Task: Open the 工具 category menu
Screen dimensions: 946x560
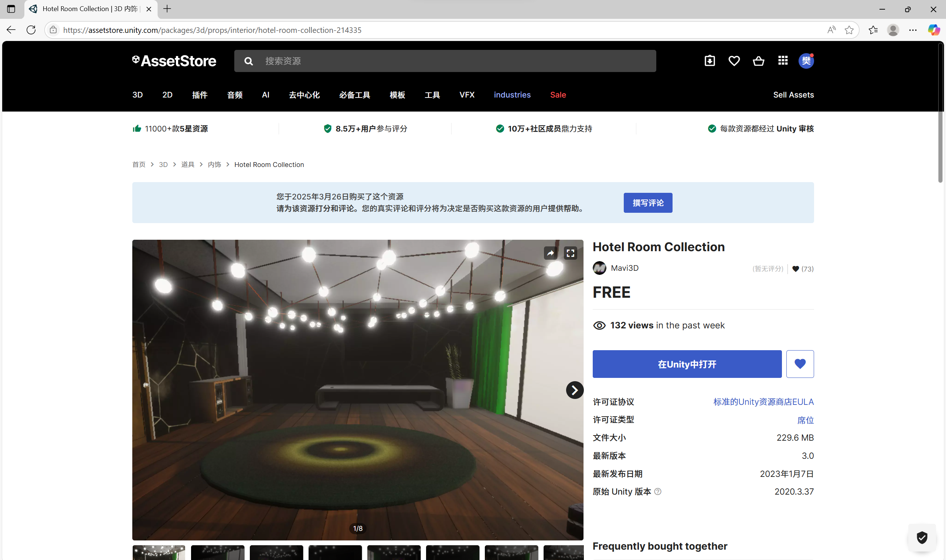Action: point(432,95)
